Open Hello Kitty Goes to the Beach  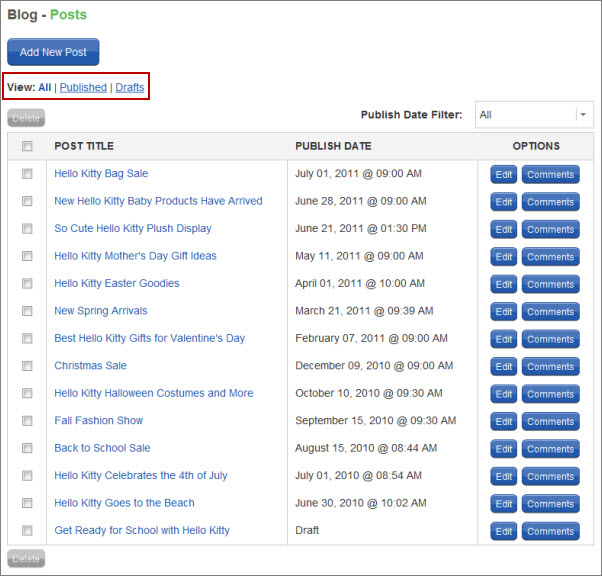pos(124,503)
